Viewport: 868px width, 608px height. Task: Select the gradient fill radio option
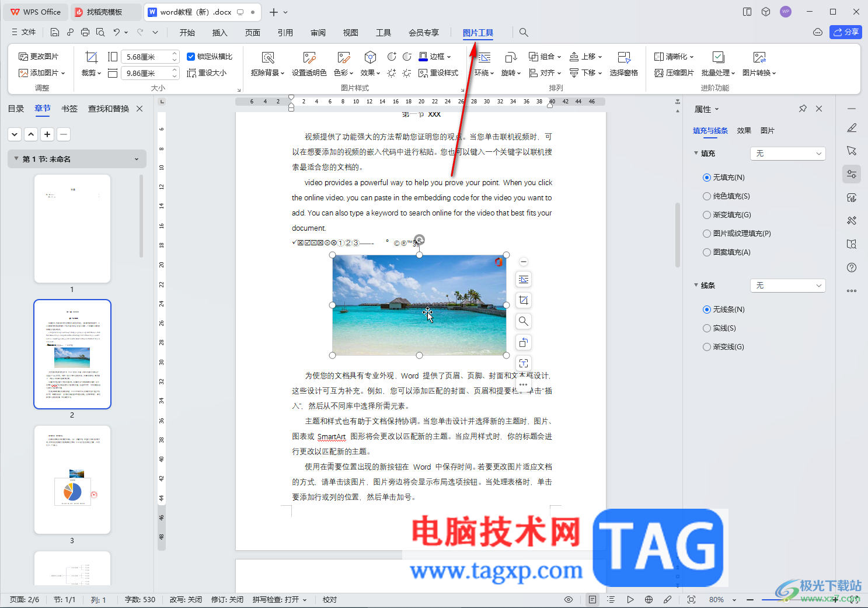707,215
